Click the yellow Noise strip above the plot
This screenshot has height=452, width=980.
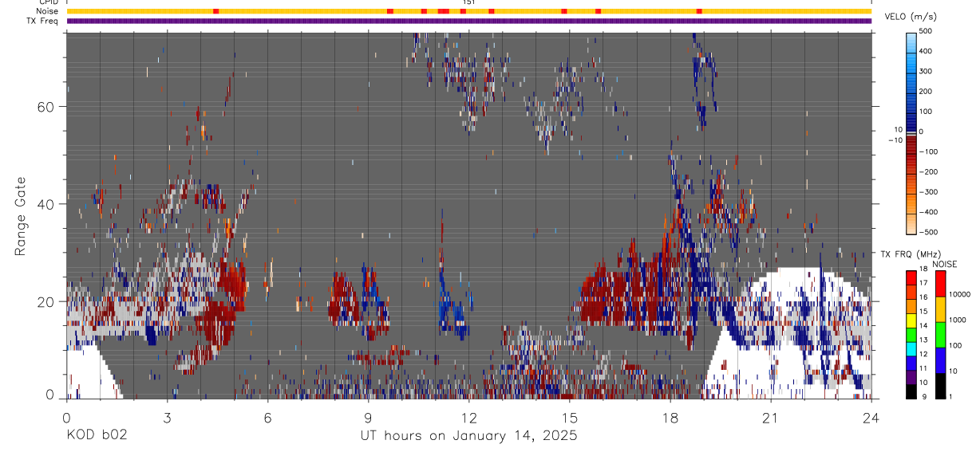click(x=468, y=11)
